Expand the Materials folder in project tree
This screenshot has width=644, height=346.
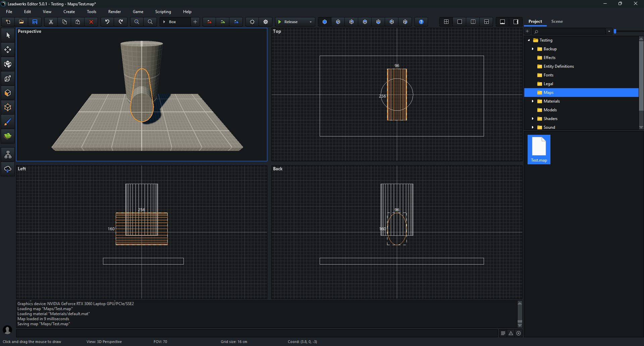pyautogui.click(x=533, y=101)
